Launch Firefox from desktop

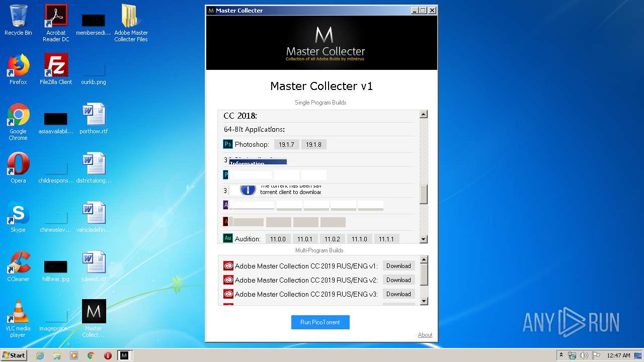coord(18,69)
